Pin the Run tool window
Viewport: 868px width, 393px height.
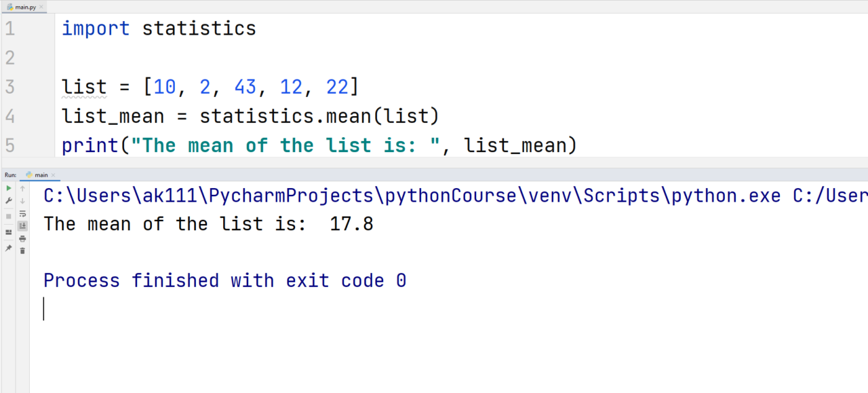tap(8, 247)
